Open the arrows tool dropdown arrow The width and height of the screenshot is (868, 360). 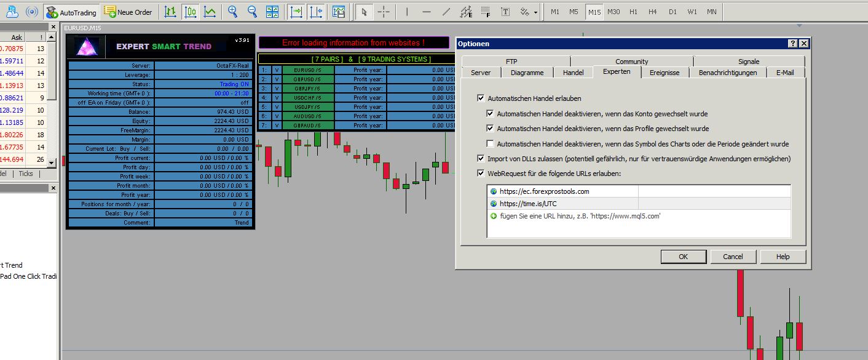[x=535, y=12]
